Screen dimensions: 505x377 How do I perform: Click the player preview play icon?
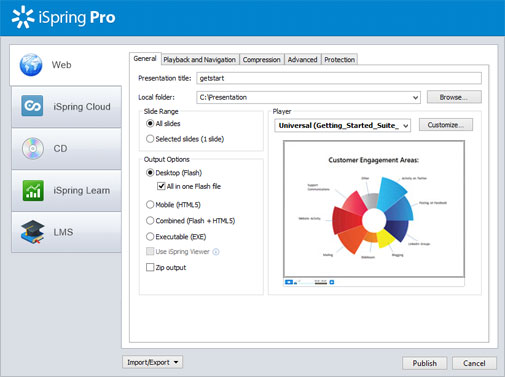coord(289,282)
